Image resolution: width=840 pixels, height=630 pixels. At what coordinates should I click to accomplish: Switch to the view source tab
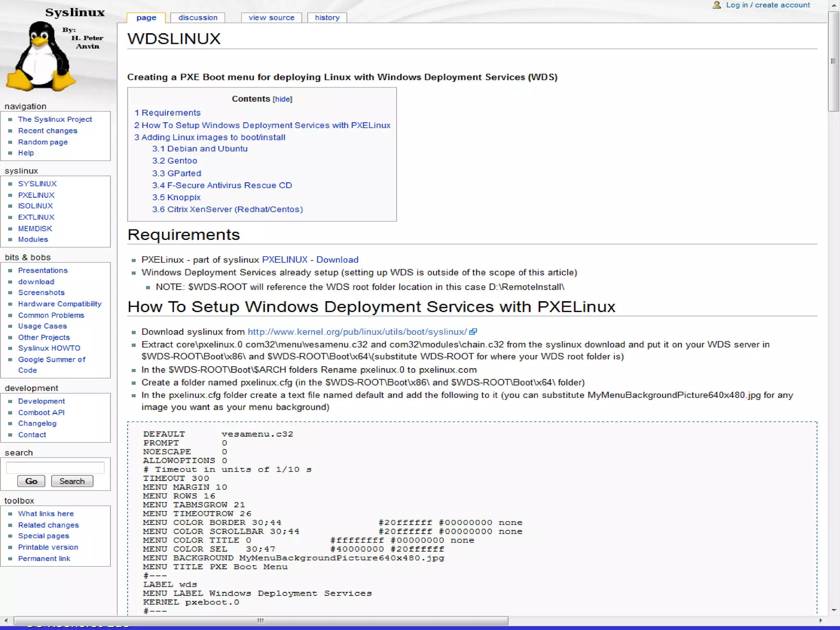pyautogui.click(x=271, y=18)
